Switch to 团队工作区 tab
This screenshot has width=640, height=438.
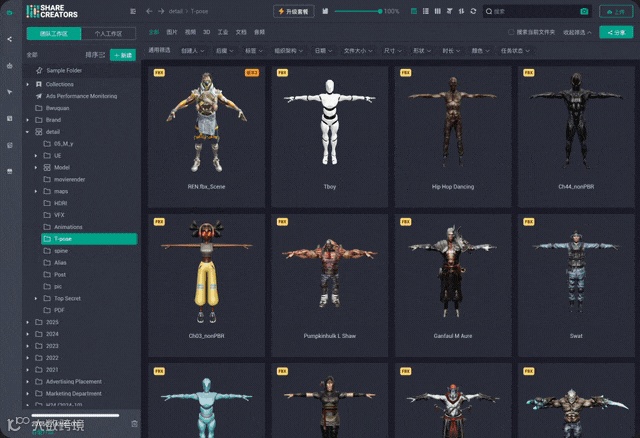pyautogui.click(x=54, y=33)
